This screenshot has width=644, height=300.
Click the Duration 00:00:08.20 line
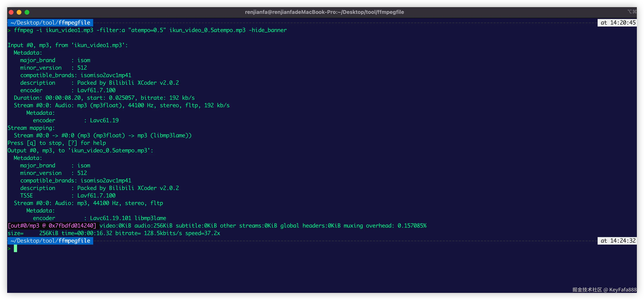tap(104, 98)
